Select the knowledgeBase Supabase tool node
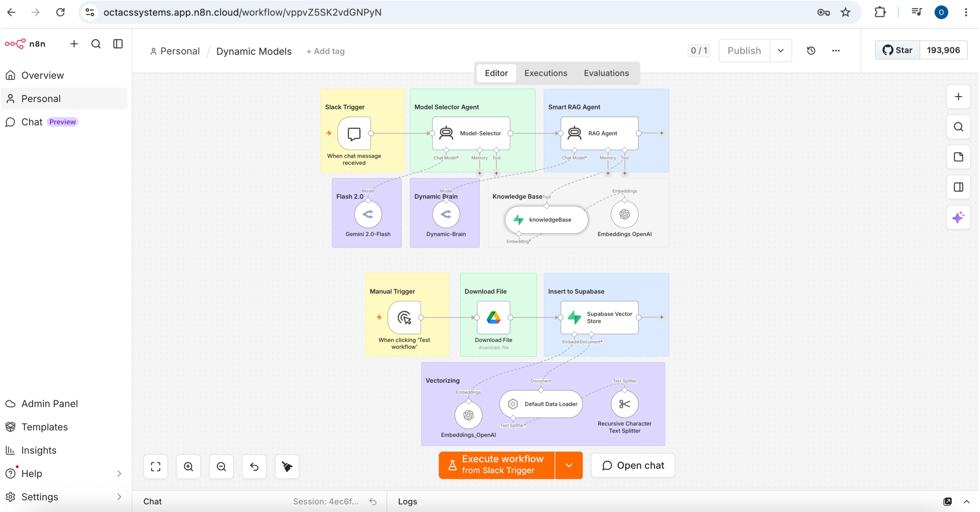 pos(547,220)
